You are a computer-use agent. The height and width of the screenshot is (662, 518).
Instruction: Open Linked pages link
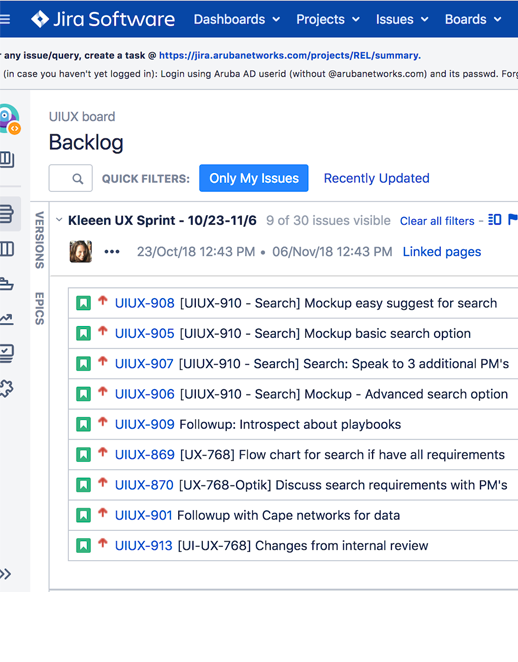(x=442, y=252)
